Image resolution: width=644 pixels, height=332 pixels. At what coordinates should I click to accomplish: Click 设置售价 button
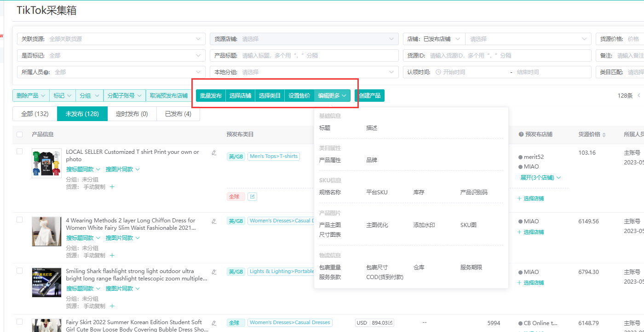click(299, 96)
